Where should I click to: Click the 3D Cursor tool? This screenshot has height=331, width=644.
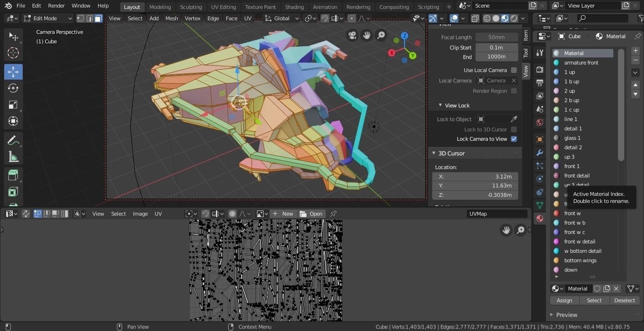pyautogui.click(x=13, y=53)
